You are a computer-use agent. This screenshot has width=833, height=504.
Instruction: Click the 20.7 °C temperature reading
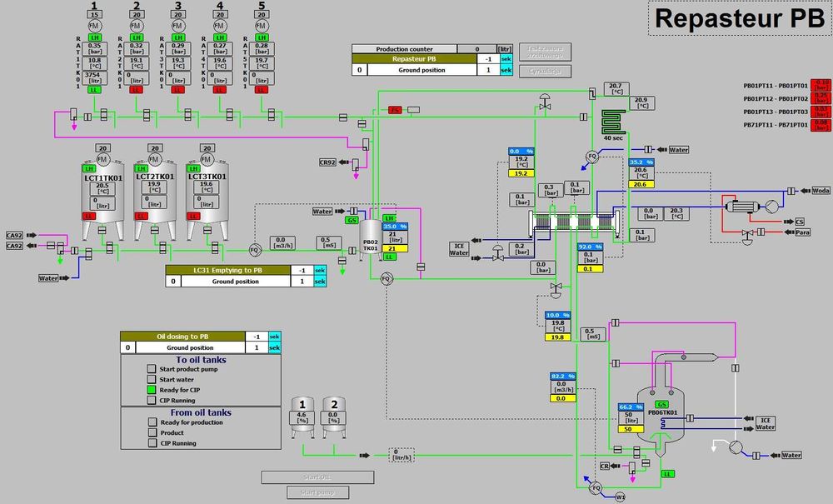[616, 88]
